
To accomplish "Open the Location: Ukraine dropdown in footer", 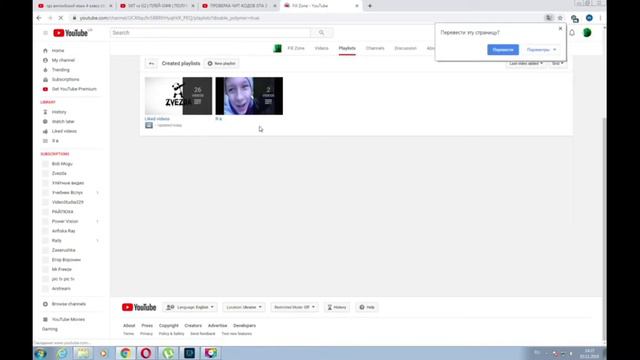I will click(244, 307).
